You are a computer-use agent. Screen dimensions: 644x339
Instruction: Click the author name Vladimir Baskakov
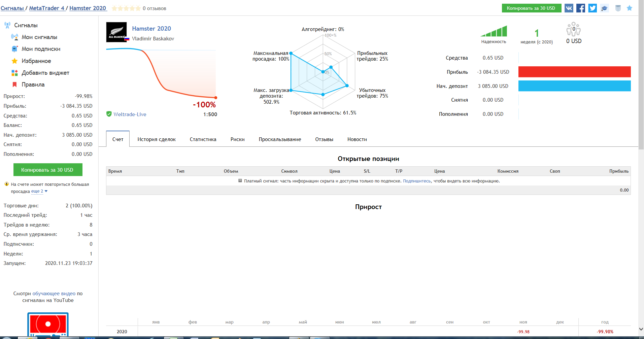tap(153, 39)
